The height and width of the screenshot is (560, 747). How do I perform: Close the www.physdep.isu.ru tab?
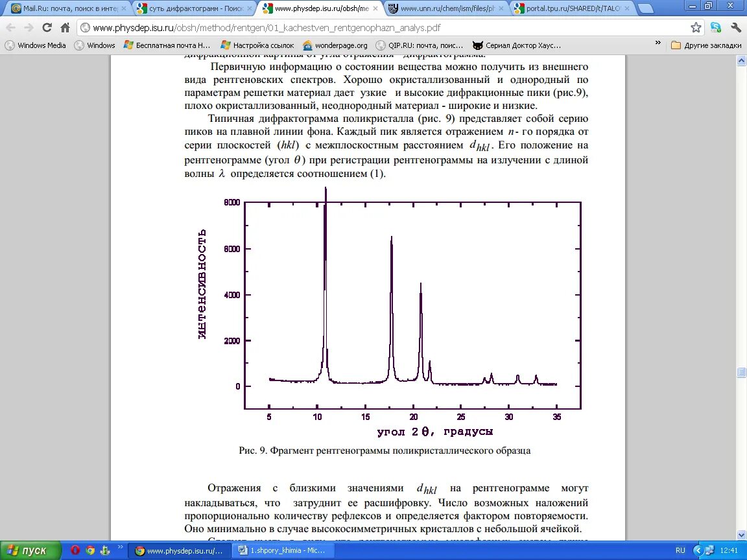(375, 8)
